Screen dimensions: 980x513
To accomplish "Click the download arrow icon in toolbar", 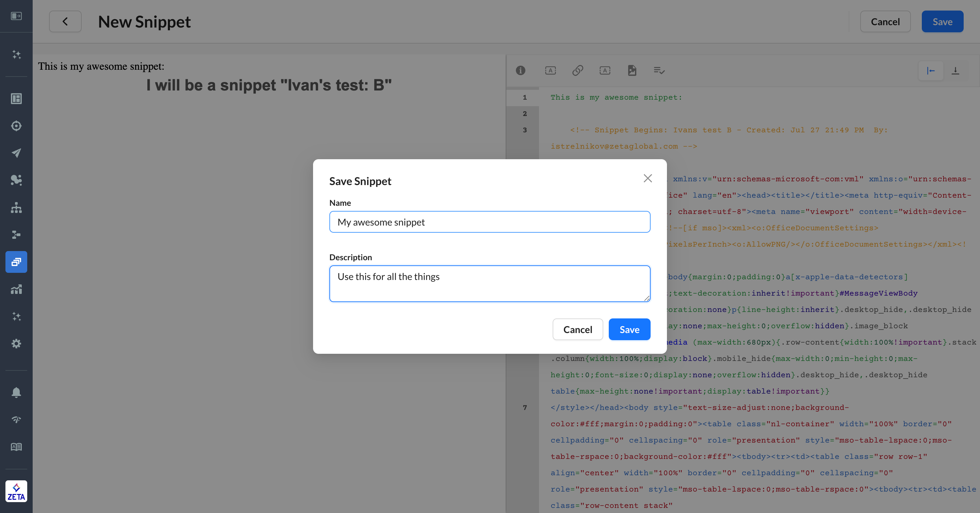I will click(955, 70).
